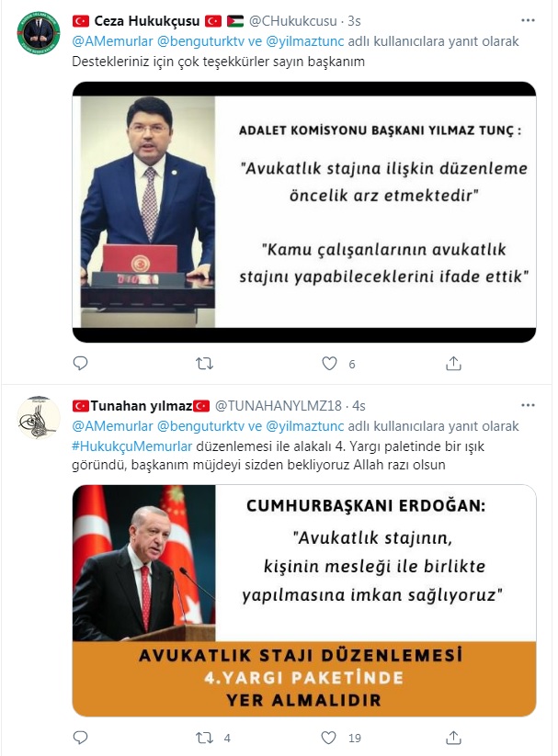View the Yılmaz Tunç quote image
This screenshot has height=756, width=558.
[x=304, y=212]
